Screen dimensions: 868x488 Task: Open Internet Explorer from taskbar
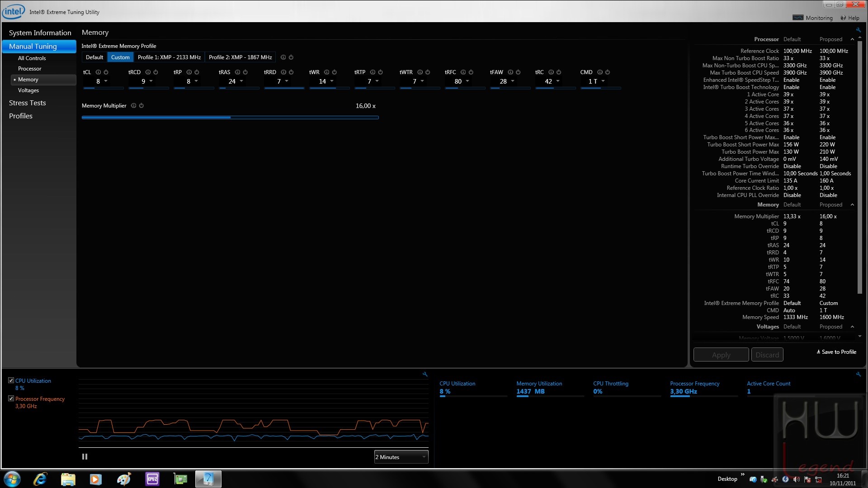pos(40,479)
